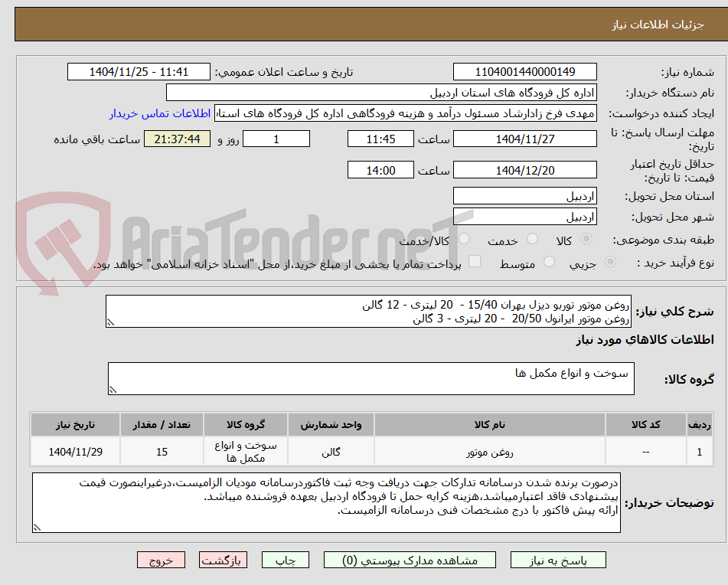Click the استان محل تحویل field اردبیل
Screen dimensions: 728x585
[x=524, y=196]
